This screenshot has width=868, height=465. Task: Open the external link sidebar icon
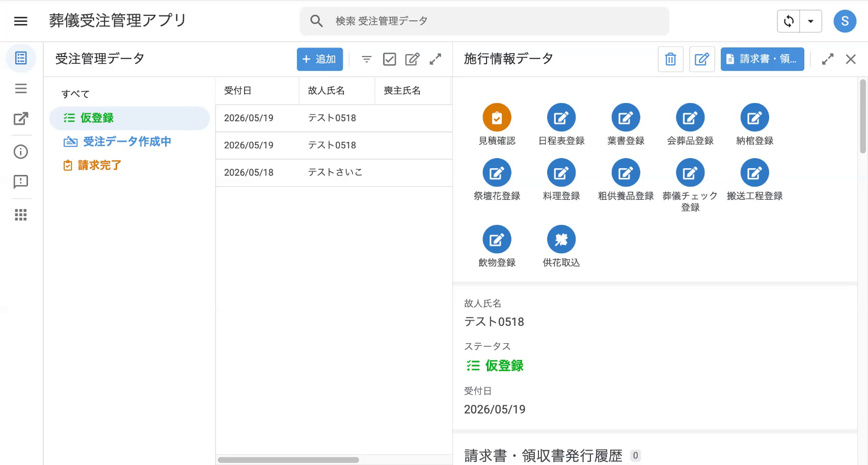21,119
